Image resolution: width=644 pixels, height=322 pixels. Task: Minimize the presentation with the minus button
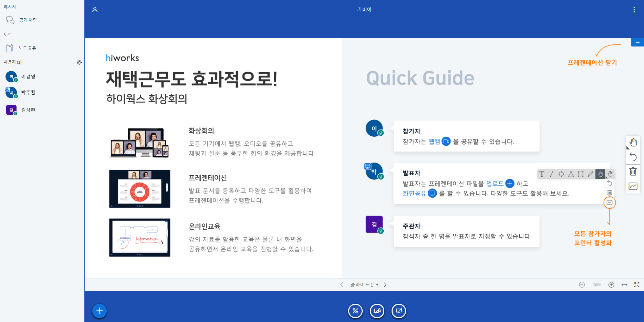(637, 42)
